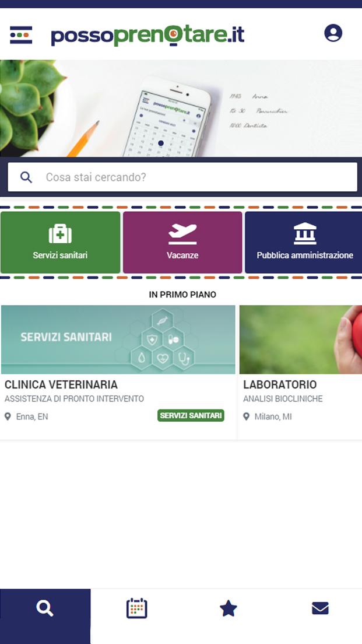Switch to the search tab in bottom bar
Image resolution: width=362 pixels, height=644 pixels.
pos(45,616)
